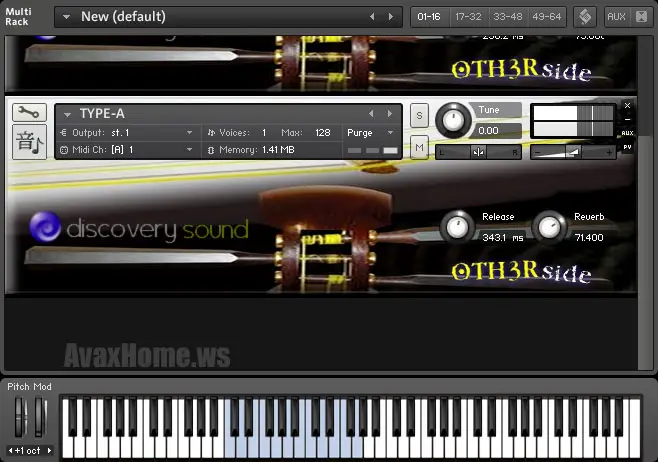
Task: Click the Memory 1.41 MB readout
Action: [x=257, y=150]
